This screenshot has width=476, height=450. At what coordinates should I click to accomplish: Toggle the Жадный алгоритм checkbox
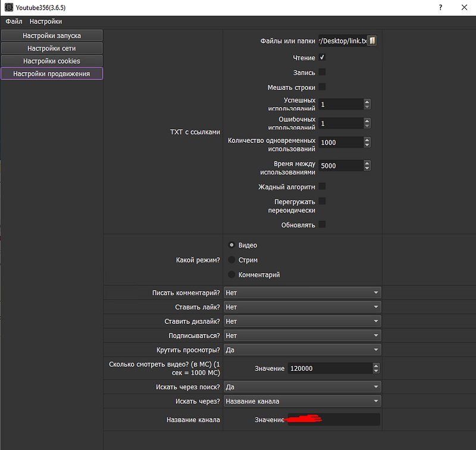(x=322, y=186)
